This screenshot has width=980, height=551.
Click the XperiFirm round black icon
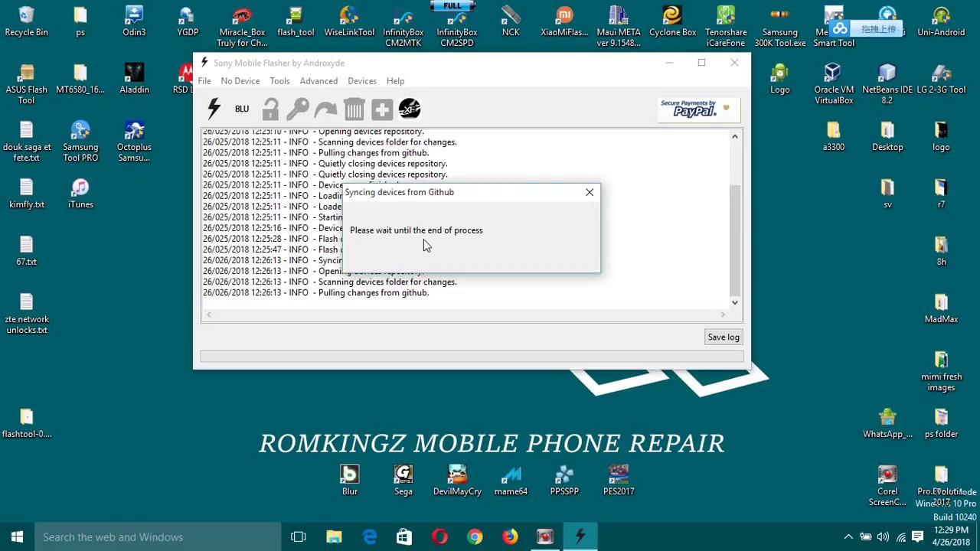click(x=410, y=109)
